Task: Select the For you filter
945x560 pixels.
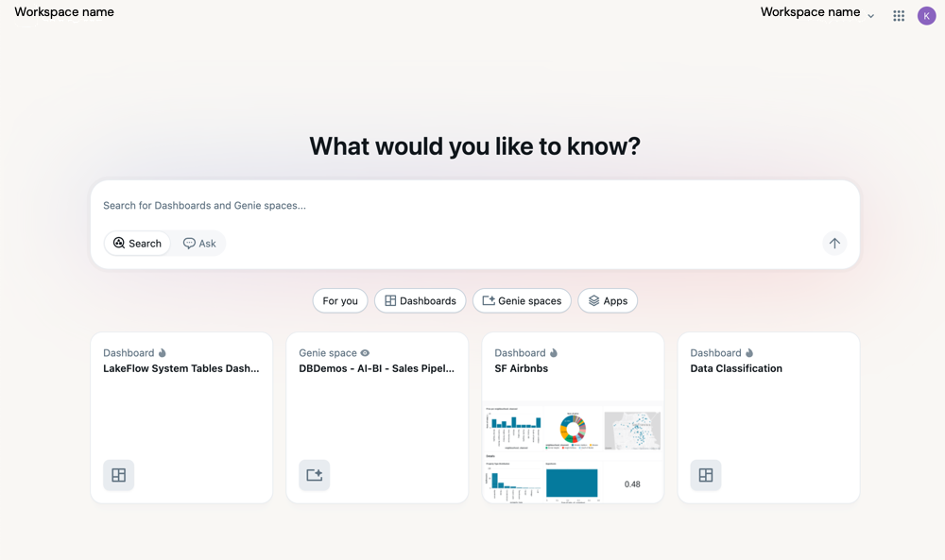Action: 340,300
